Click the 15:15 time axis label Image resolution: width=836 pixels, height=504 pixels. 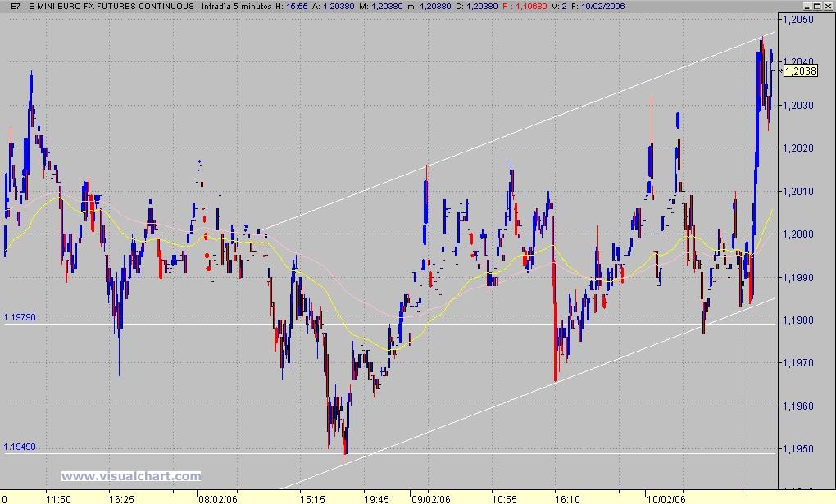(312, 499)
